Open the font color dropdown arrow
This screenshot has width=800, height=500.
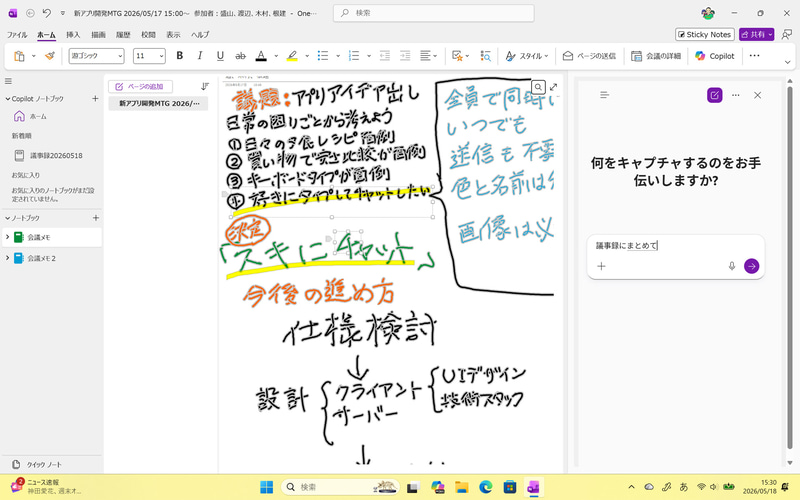[x=276, y=56]
